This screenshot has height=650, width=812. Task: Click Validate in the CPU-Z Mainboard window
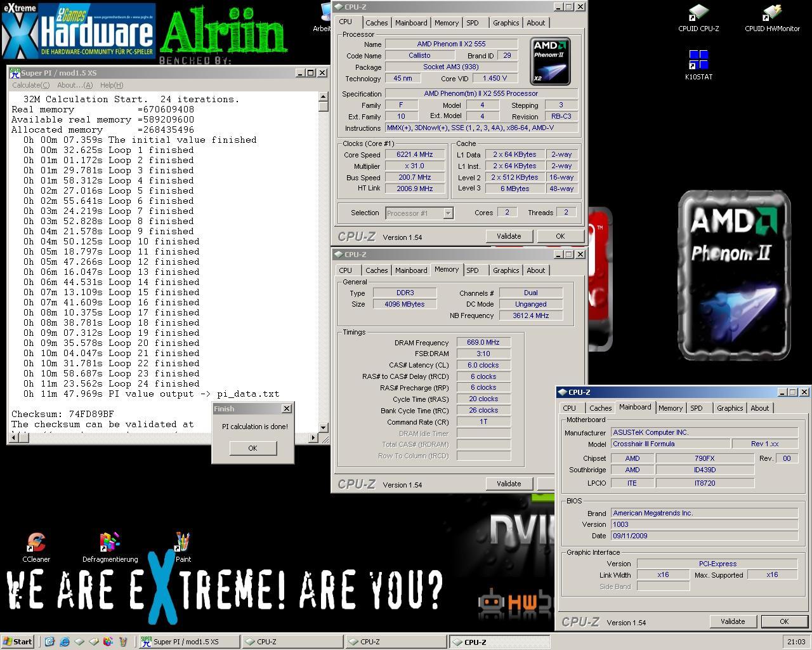[x=733, y=621]
